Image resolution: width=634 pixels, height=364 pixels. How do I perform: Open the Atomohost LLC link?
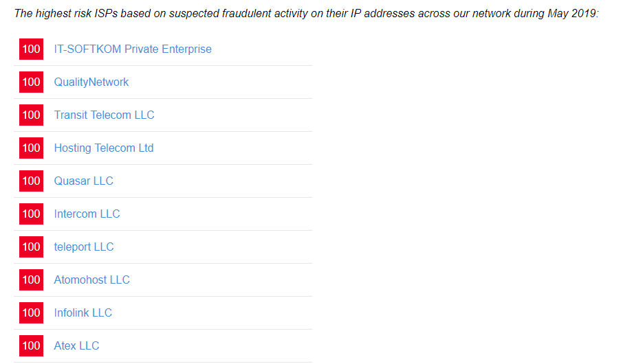91,280
